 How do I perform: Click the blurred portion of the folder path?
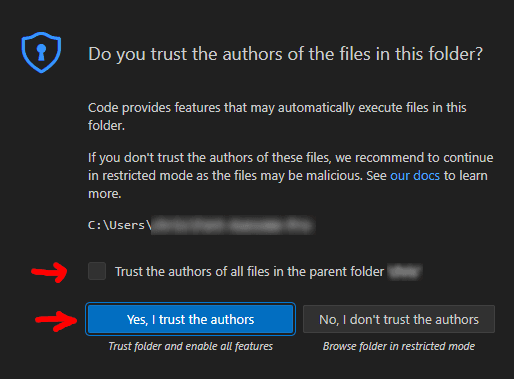232,225
